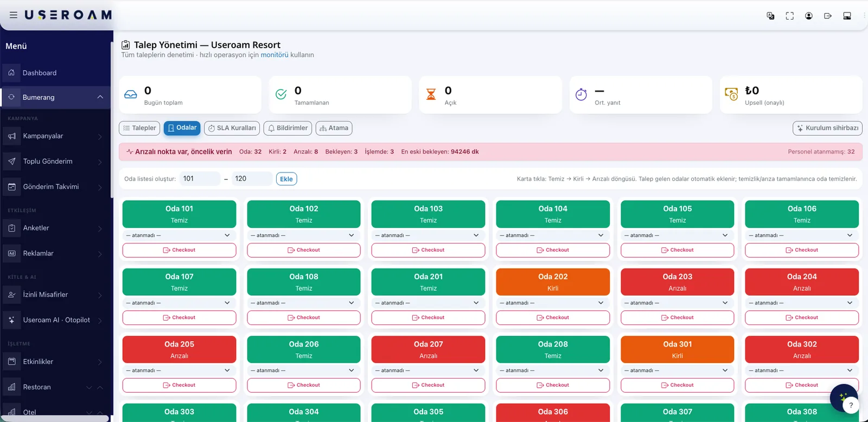Expand the assignment dropdown for Oda 106
The width and height of the screenshot is (868, 422).
point(802,235)
